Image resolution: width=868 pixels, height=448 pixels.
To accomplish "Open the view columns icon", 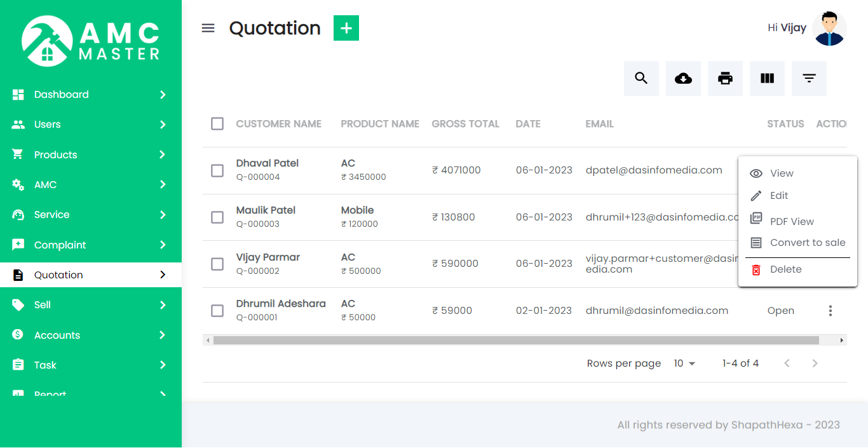I will click(x=767, y=78).
